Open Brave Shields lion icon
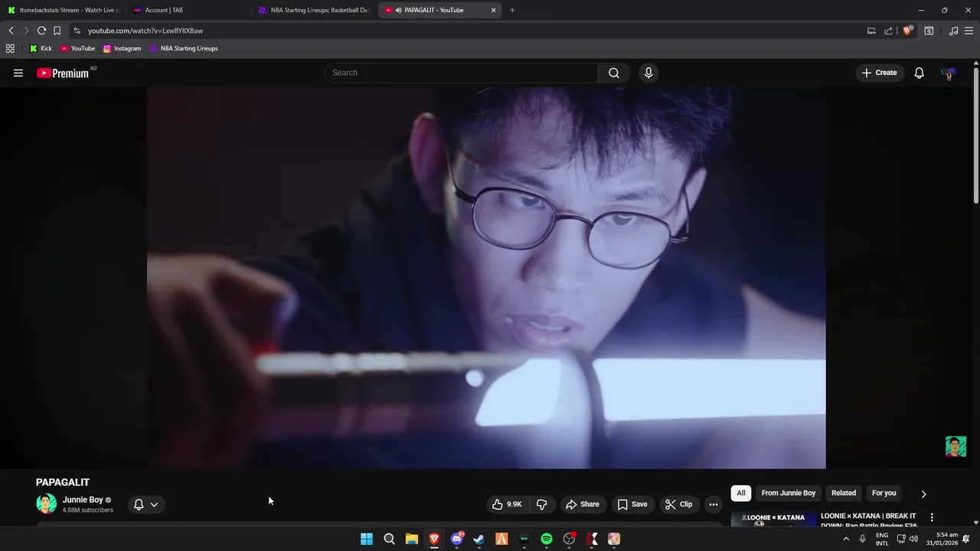The width and height of the screenshot is (980, 551). [x=907, y=31]
